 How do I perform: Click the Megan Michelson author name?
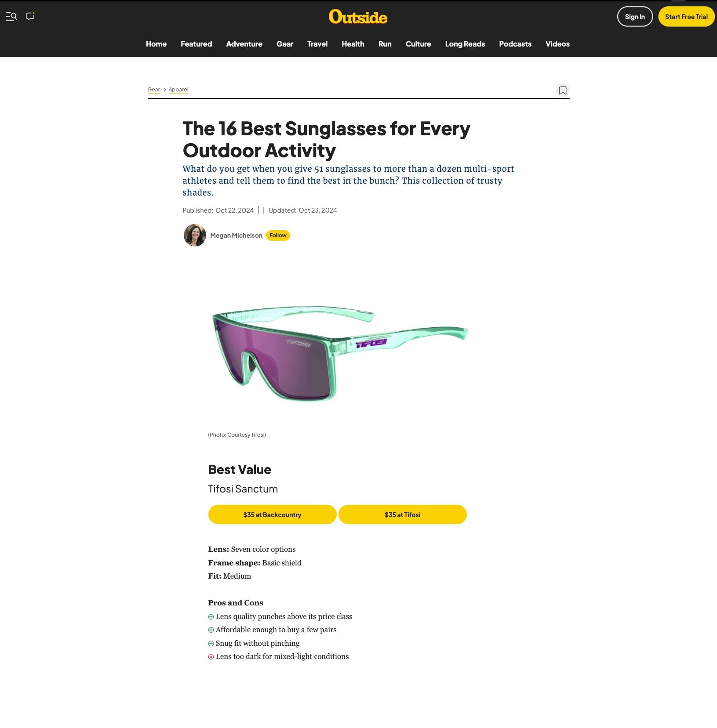coord(236,235)
